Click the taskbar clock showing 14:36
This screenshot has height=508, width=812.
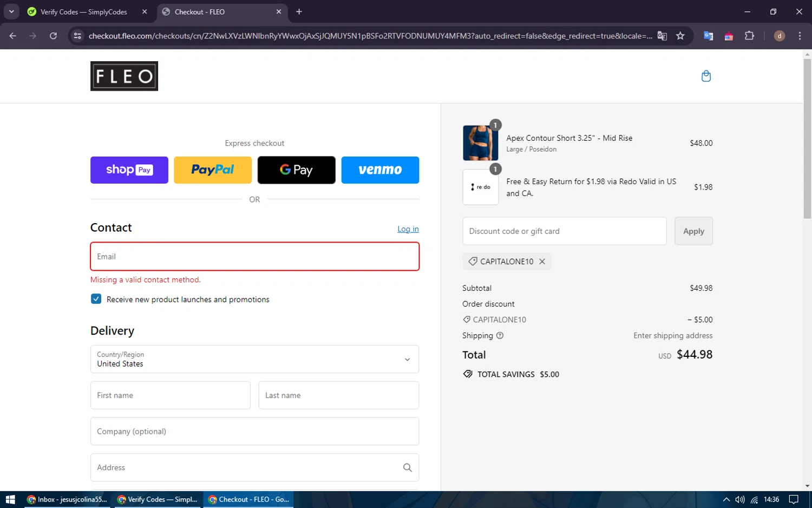tap(771, 499)
